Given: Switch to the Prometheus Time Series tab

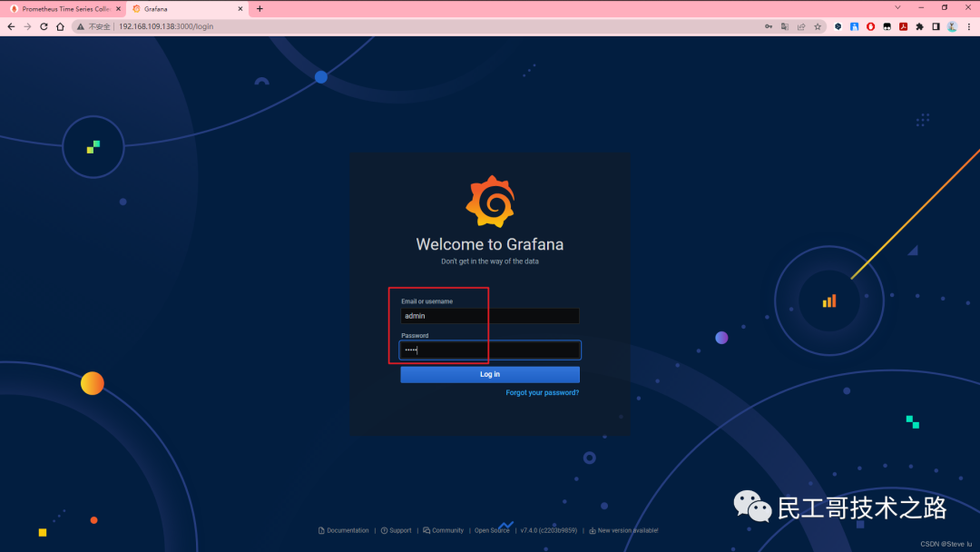Looking at the screenshot, I should [65, 9].
